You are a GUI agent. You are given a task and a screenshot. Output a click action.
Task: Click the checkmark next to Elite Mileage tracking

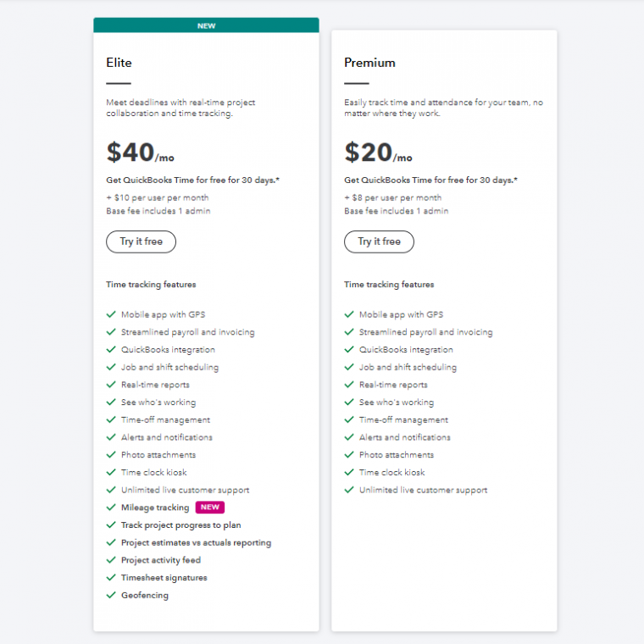click(111, 508)
